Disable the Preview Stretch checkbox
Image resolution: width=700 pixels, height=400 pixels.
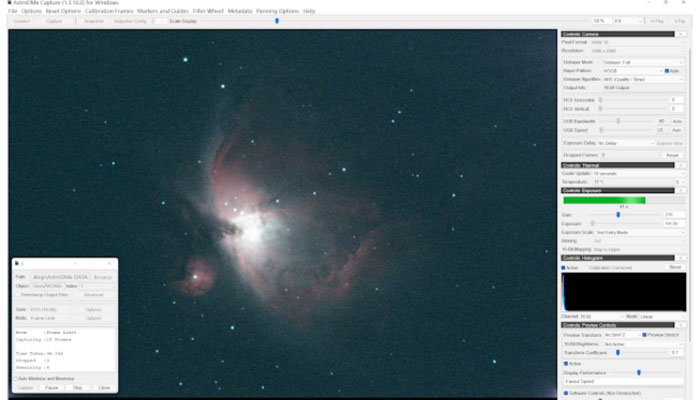point(645,334)
